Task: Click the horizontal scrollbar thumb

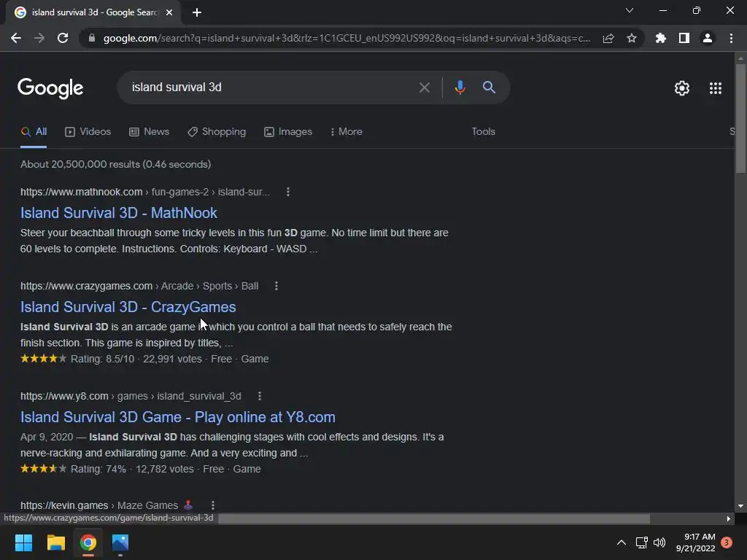Action: click(x=433, y=518)
